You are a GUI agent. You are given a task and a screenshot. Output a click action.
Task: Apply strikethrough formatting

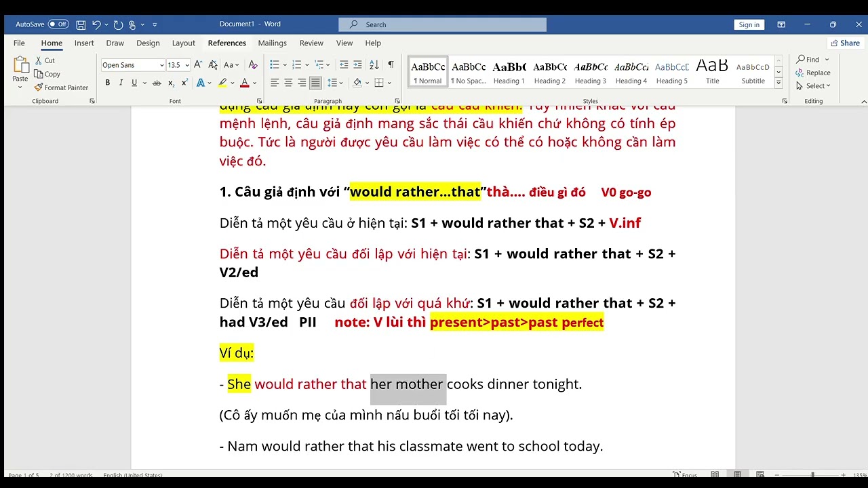click(x=157, y=83)
